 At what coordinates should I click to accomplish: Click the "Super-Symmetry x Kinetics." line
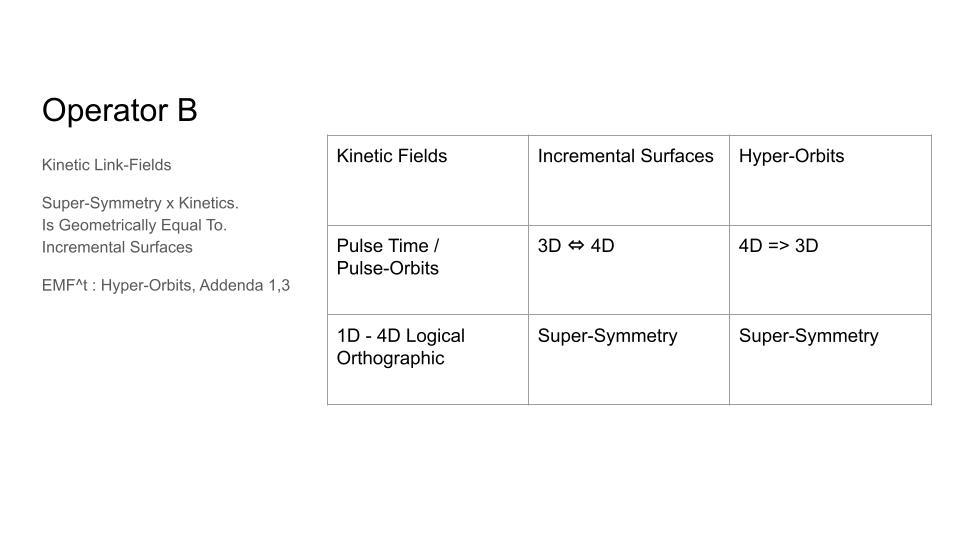(140, 203)
